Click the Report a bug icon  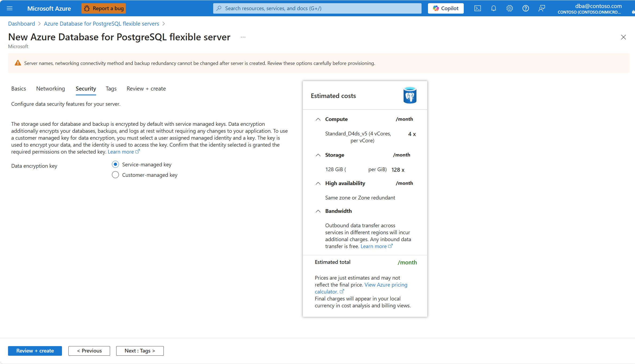click(87, 8)
